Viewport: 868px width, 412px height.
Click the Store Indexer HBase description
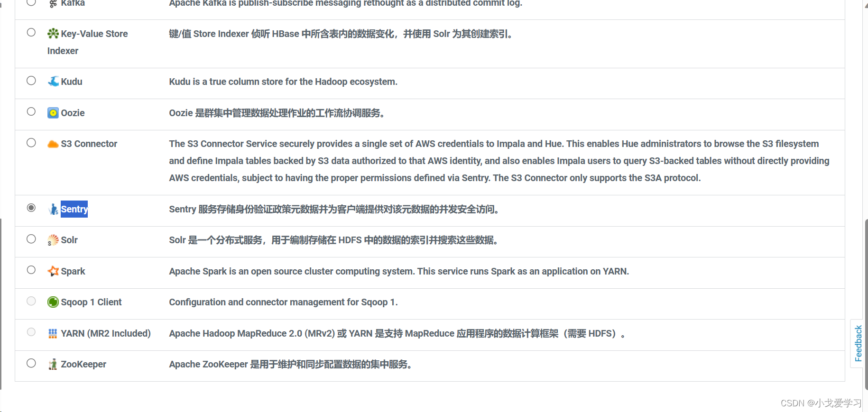[340, 34]
